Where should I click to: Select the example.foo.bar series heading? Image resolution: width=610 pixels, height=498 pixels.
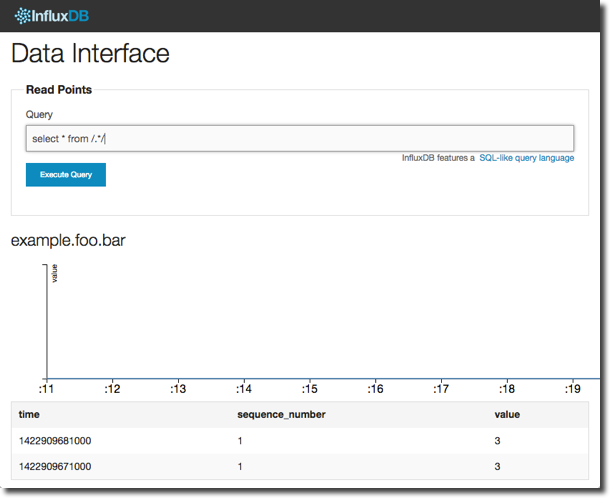tap(67, 240)
